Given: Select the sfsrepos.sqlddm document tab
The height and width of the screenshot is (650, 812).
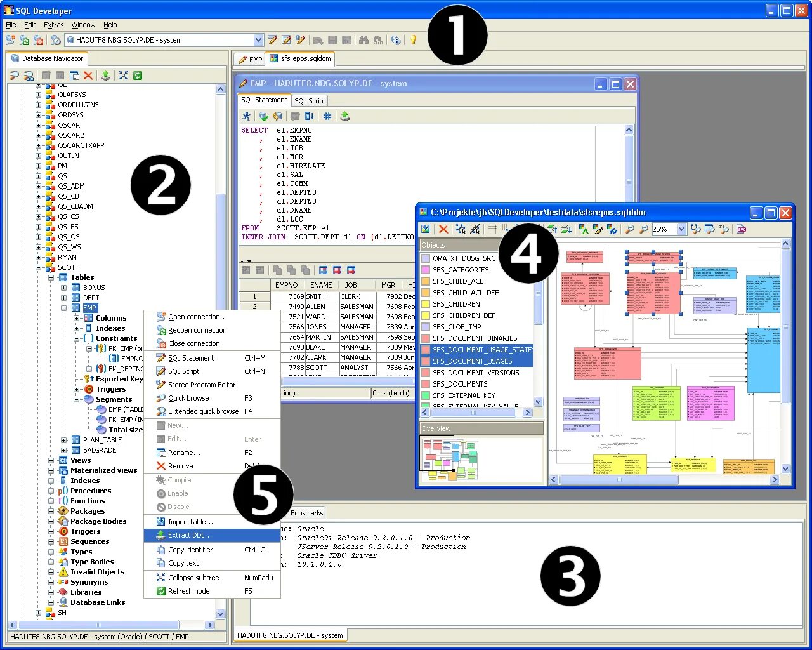Looking at the screenshot, I should 300,58.
